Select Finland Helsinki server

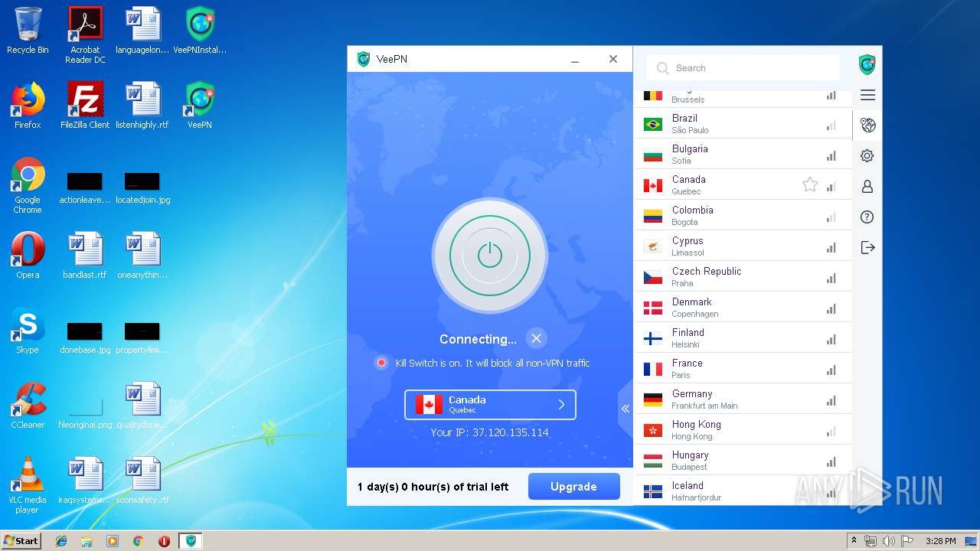[743, 337]
